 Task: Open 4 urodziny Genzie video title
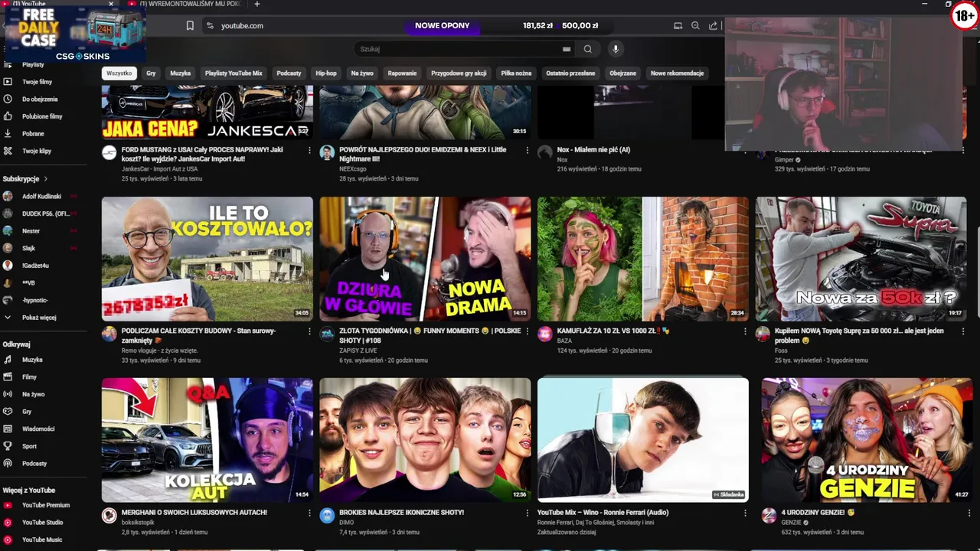[x=818, y=513]
